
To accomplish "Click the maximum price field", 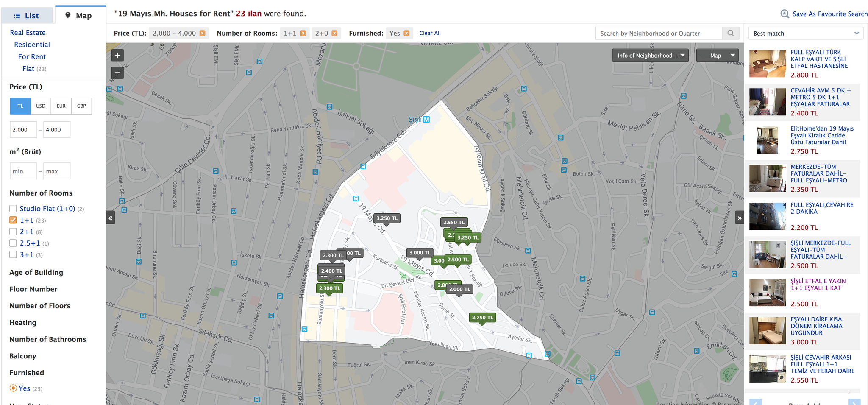I will pos(57,130).
